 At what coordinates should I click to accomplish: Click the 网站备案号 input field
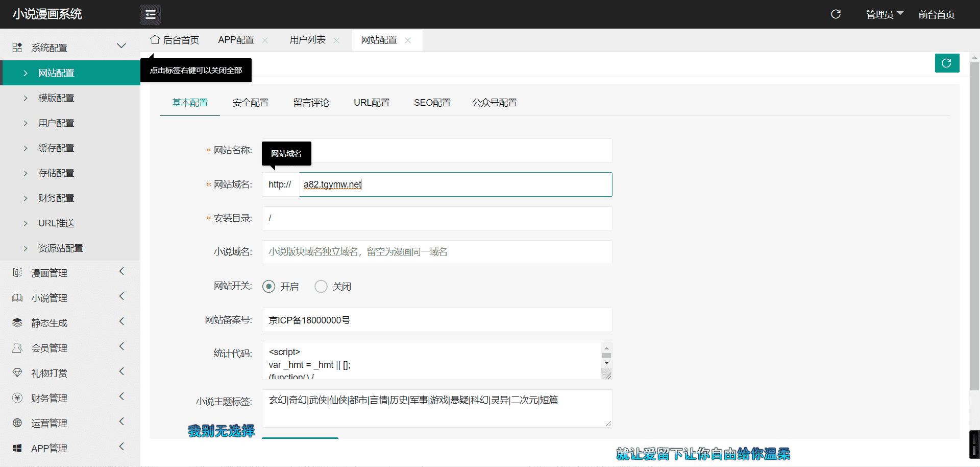[436, 320]
